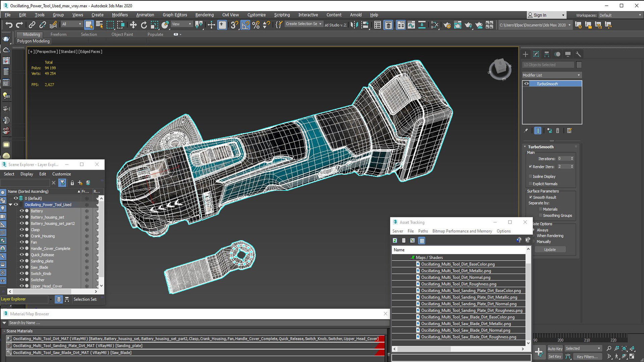The width and height of the screenshot is (644, 362).
Task: Open the Modifiers menu
Action: click(x=120, y=15)
